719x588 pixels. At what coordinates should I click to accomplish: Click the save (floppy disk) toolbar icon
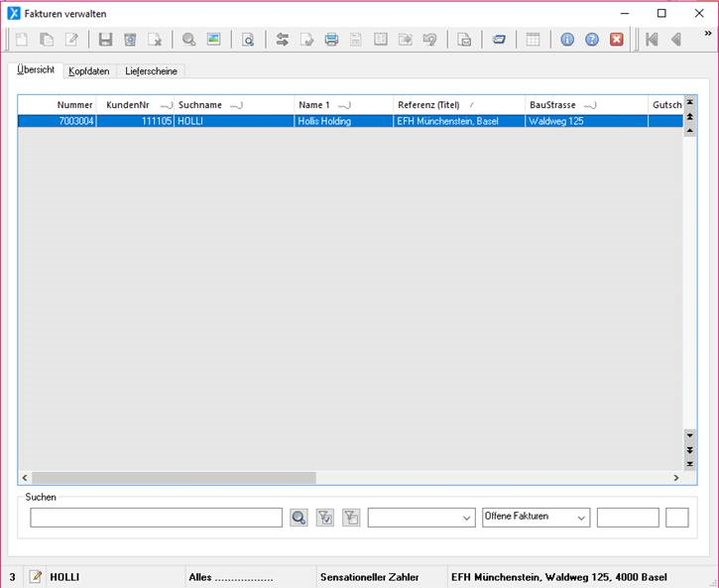[x=105, y=40]
